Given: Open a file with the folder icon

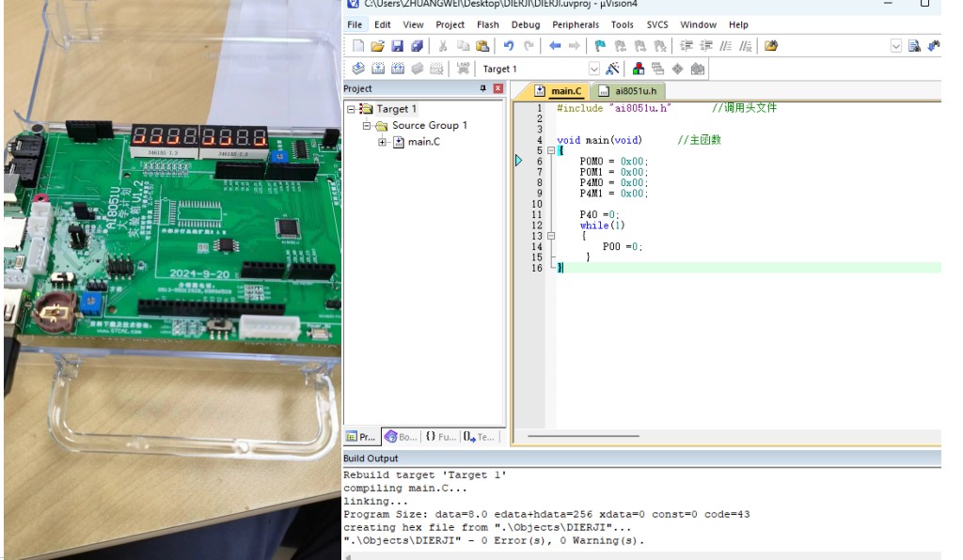Looking at the screenshot, I should pyautogui.click(x=377, y=46).
